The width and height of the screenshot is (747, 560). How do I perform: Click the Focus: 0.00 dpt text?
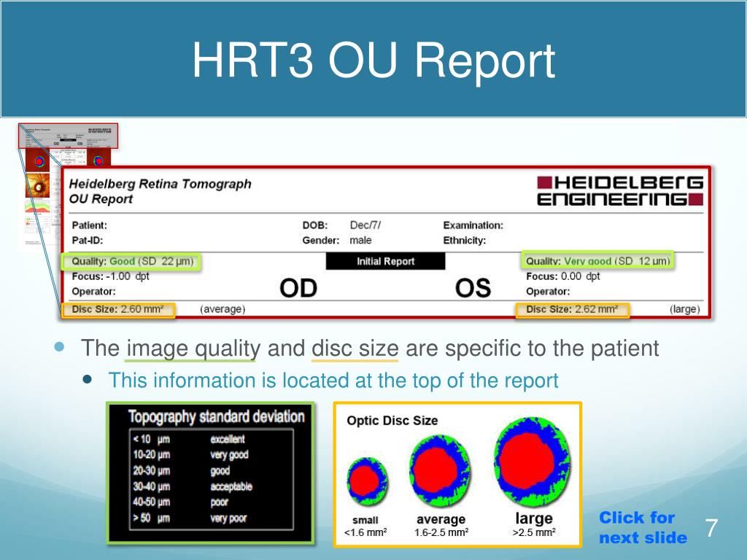562,276
